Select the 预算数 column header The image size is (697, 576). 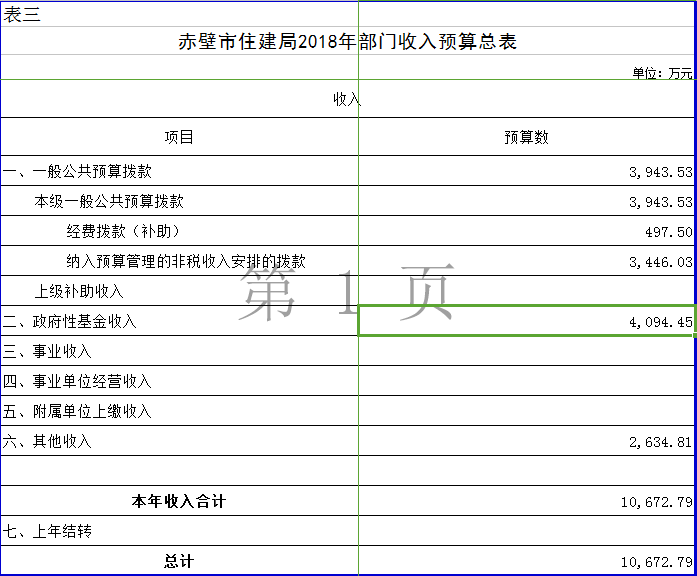pos(526,137)
